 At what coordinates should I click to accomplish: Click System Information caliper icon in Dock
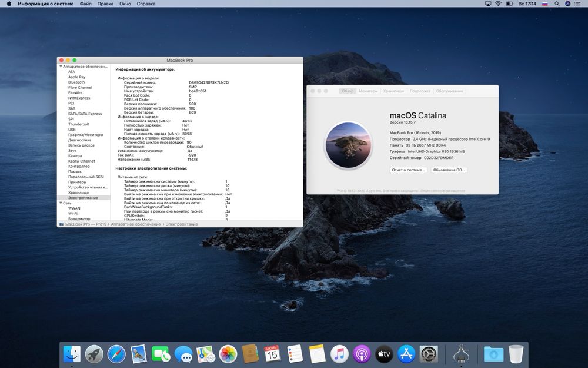tap(461, 354)
